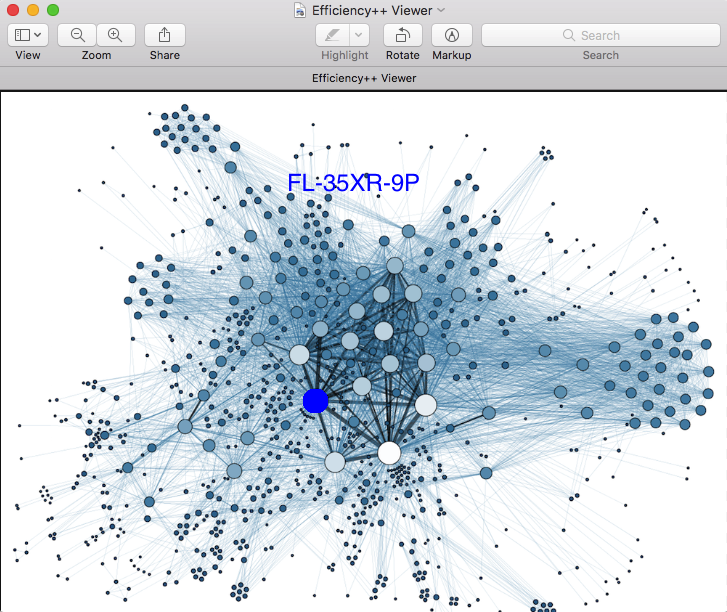The image size is (727, 612).
Task: Open the View sidebar options button
Action: 28,35
